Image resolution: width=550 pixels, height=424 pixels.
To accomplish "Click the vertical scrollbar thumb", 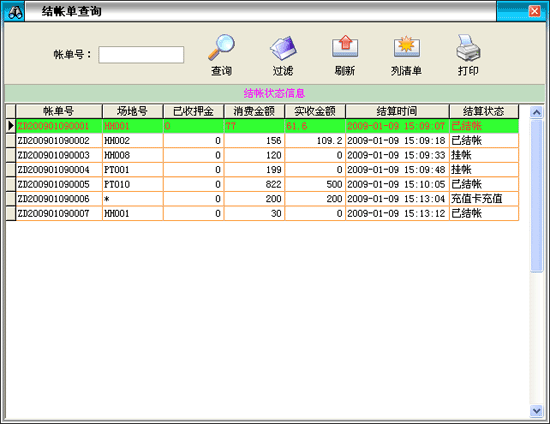I will point(536,196).
